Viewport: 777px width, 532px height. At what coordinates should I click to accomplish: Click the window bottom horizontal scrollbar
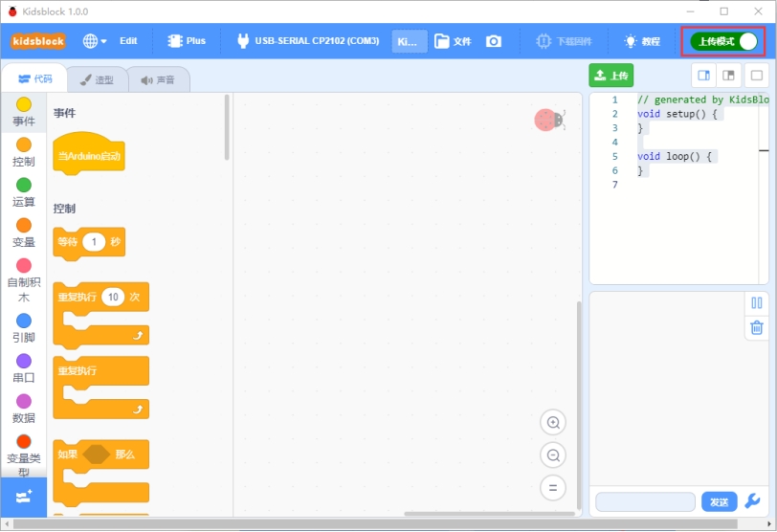pyautogui.click(x=375, y=524)
